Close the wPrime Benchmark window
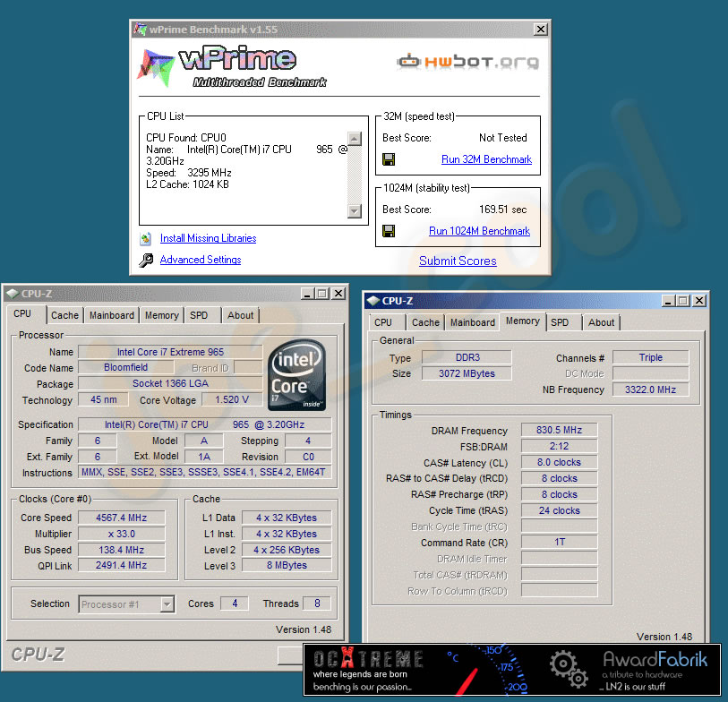728x702 pixels. (541, 30)
